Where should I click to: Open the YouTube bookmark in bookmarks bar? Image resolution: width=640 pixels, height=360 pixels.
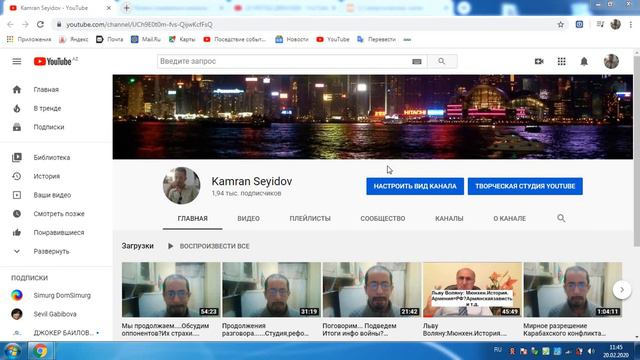click(x=333, y=39)
